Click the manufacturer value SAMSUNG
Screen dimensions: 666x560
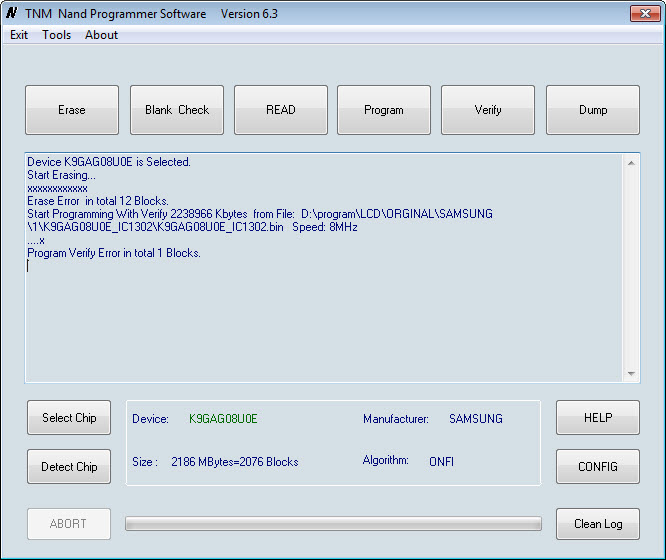tap(476, 419)
